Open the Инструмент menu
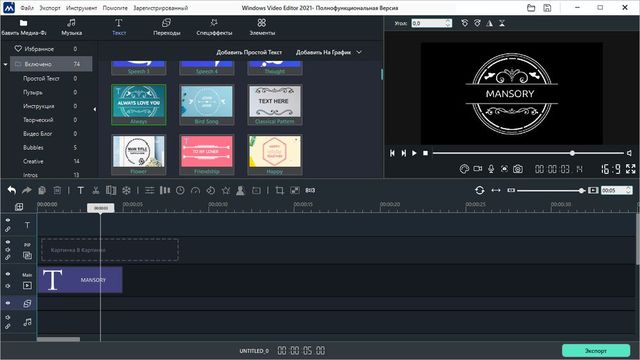 (x=81, y=8)
